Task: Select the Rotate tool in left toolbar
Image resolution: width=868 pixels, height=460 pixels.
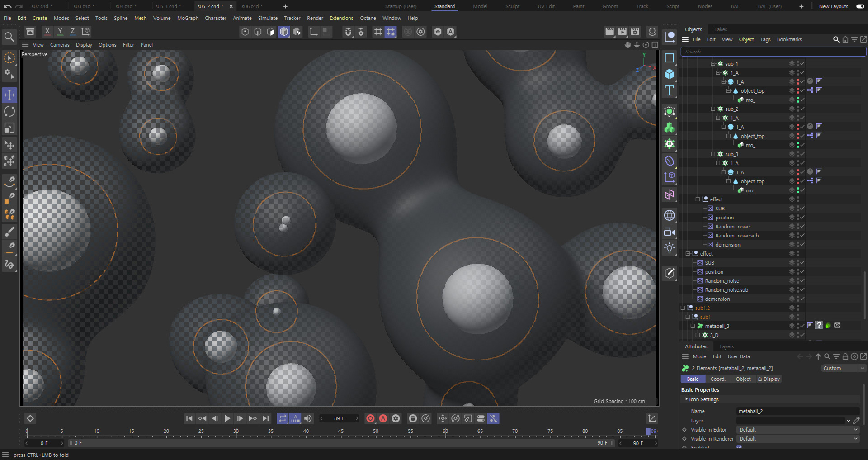Action: click(9, 111)
